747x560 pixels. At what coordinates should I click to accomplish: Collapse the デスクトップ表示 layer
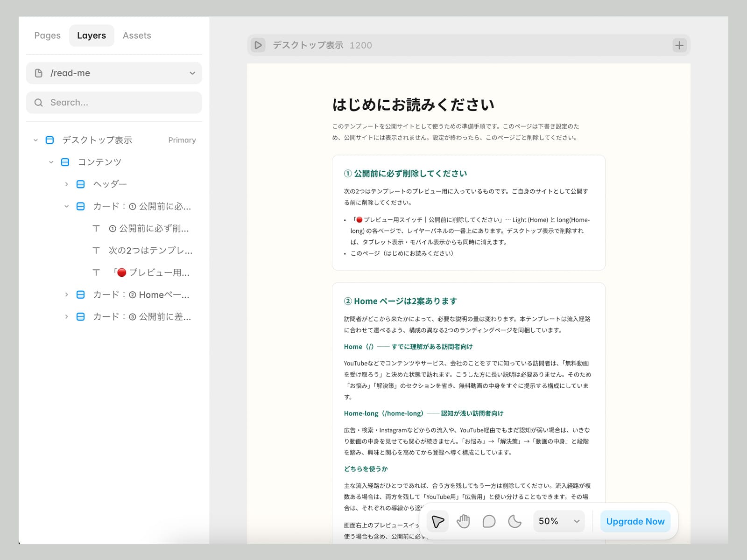[35, 140]
